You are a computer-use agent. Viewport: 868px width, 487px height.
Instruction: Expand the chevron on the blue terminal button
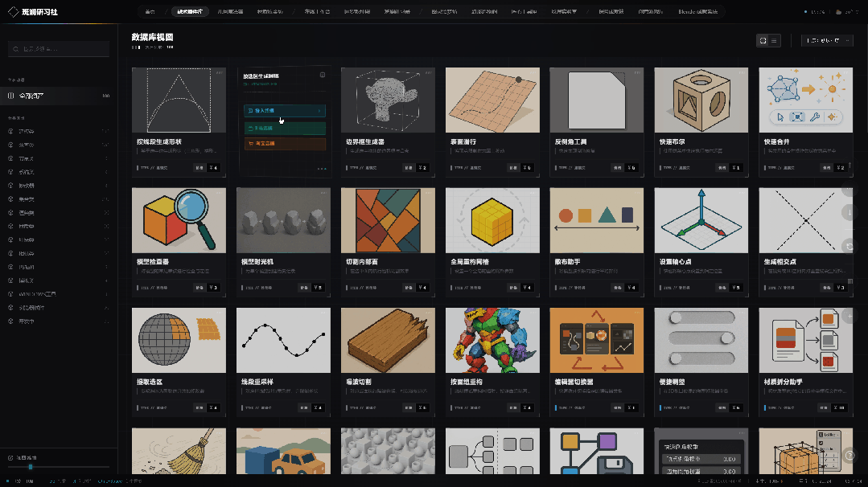[x=319, y=111]
